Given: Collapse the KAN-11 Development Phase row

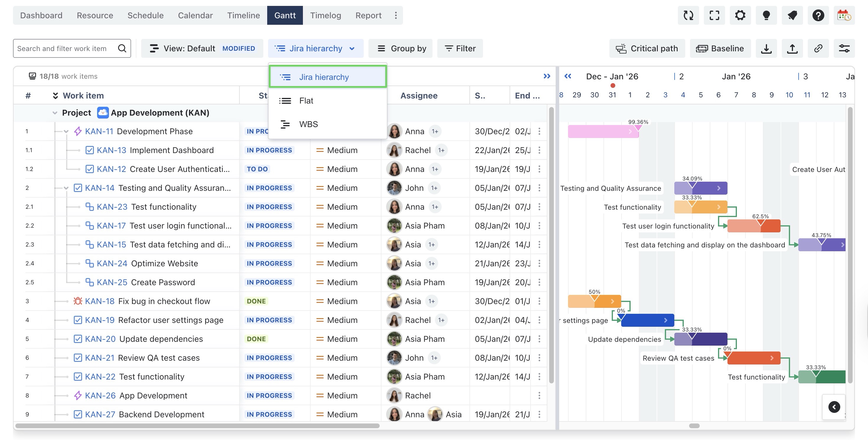Looking at the screenshot, I should point(66,131).
